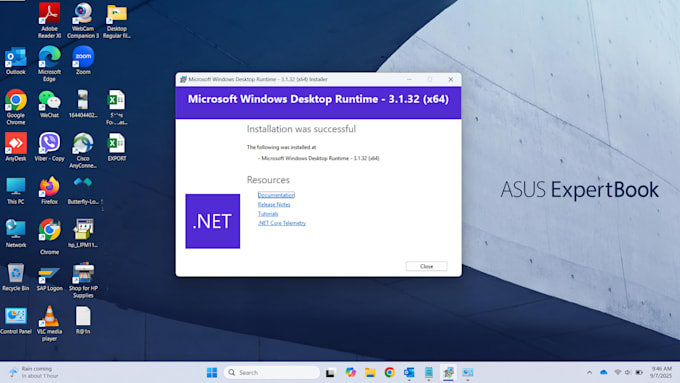The height and width of the screenshot is (383, 680).
Task: Select the Cisco AnyConnect desktop icon
Action: tap(83, 151)
